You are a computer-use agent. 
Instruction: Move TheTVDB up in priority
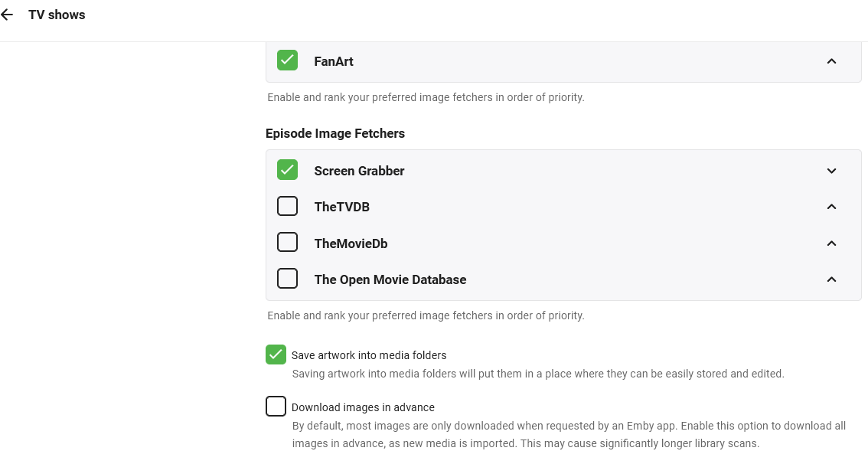831,207
